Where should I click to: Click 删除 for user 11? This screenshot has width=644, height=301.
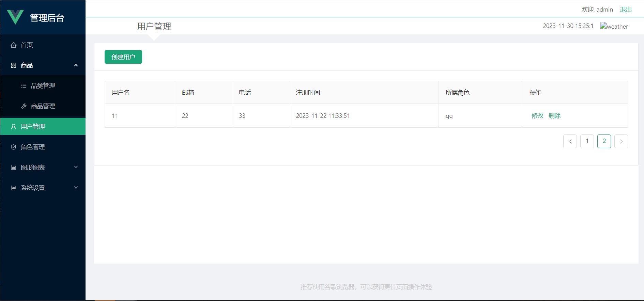555,116
